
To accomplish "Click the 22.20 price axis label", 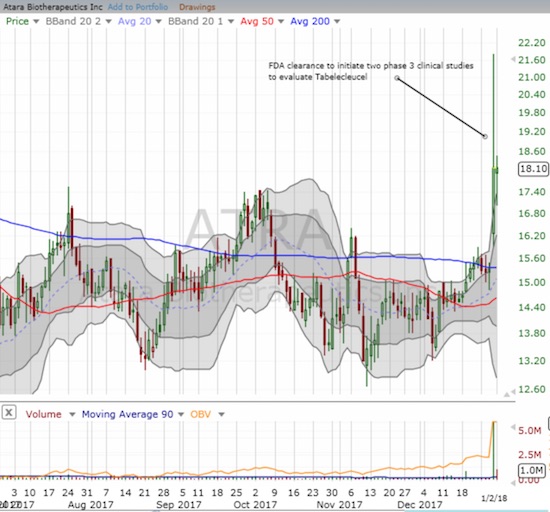I will click(x=532, y=43).
